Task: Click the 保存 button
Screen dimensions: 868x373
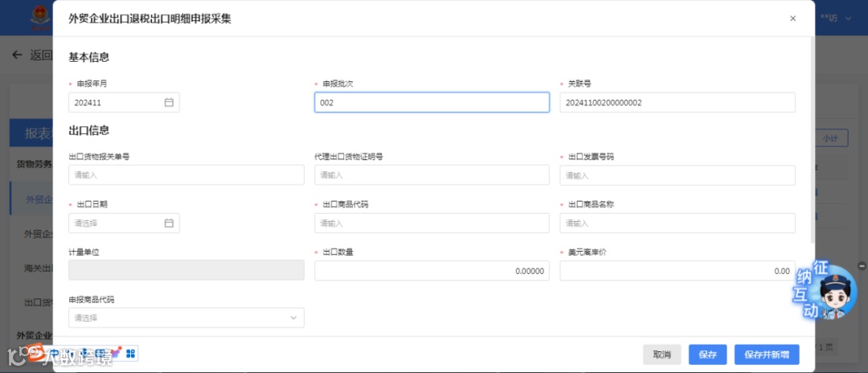Action: pyautogui.click(x=708, y=355)
